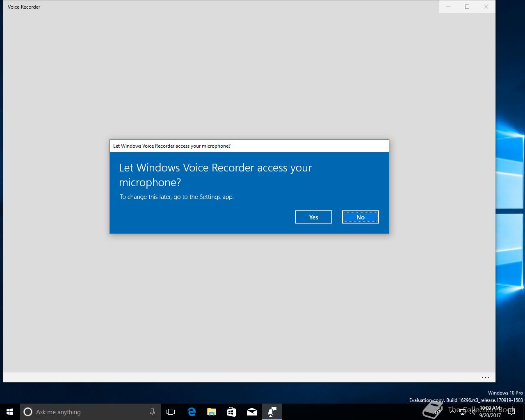
Task: Open the Windows Start menu
Action: pos(10,412)
